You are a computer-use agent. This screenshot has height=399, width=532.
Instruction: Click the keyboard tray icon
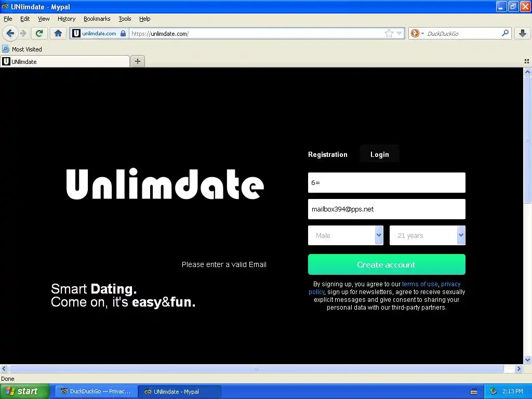point(474,392)
